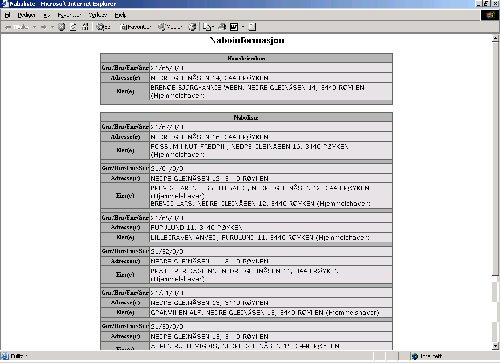
Task: Open the Fil menu
Action: (x=7, y=15)
